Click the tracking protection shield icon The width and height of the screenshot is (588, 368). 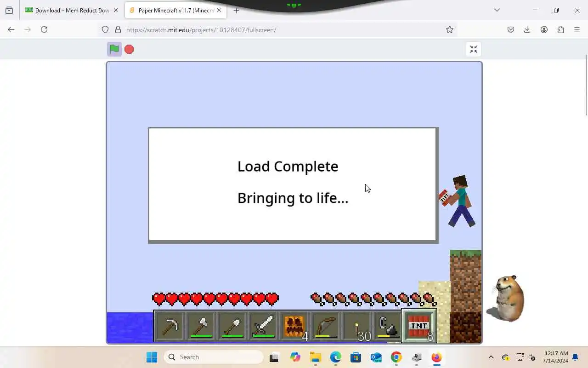point(105,29)
